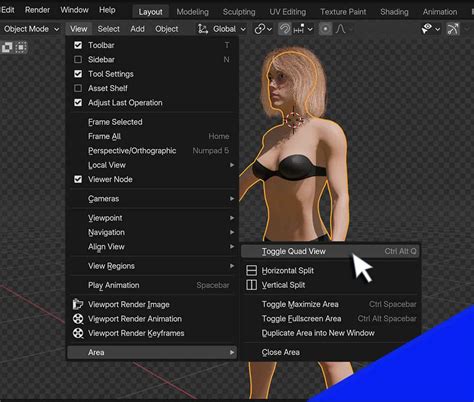Image resolution: width=474 pixels, height=402 pixels.
Task: Open the pivot point link icon menu
Action: 263,29
